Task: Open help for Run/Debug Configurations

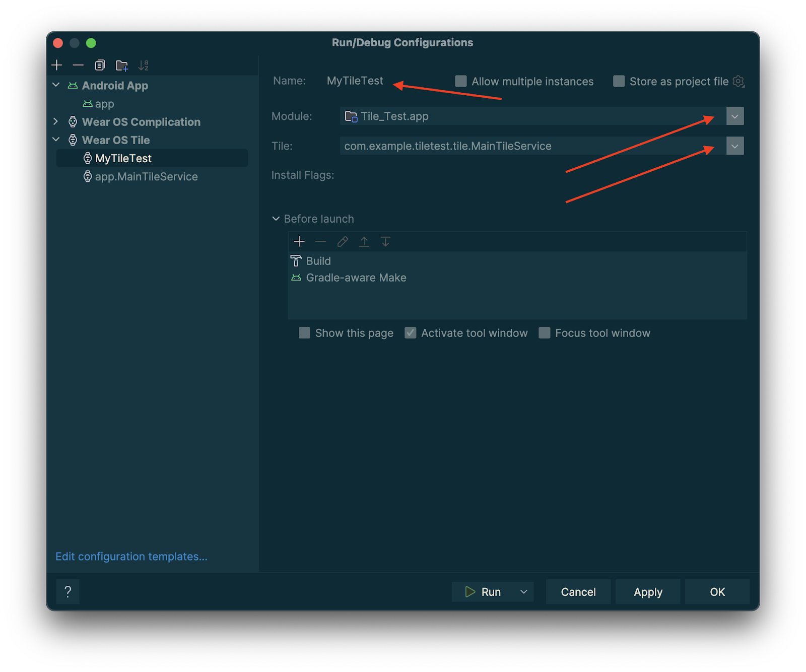Action: pyautogui.click(x=68, y=591)
